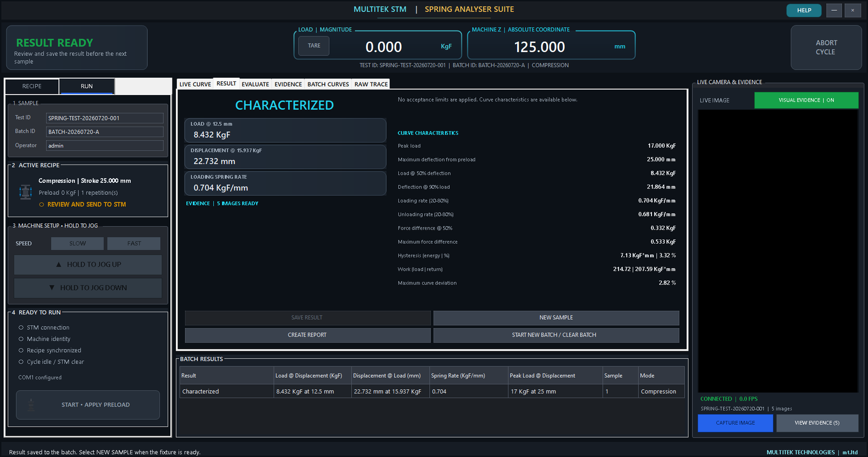The height and width of the screenshot is (457, 868).
Task: Click the Test ID input field
Action: click(105, 118)
